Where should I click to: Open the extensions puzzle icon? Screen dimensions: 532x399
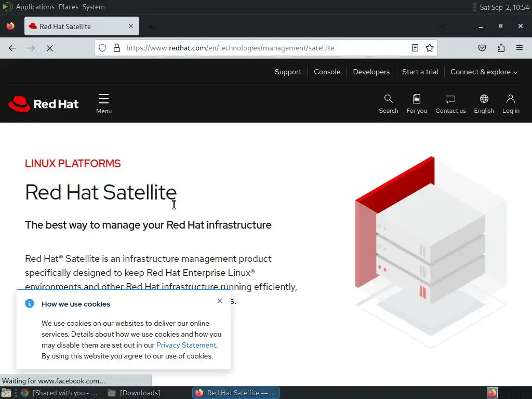point(501,48)
